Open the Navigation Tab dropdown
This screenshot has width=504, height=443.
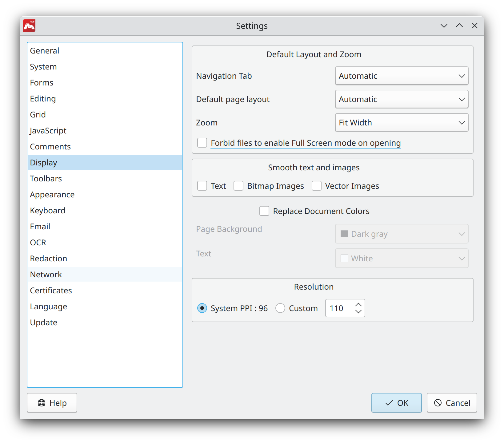click(402, 76)
